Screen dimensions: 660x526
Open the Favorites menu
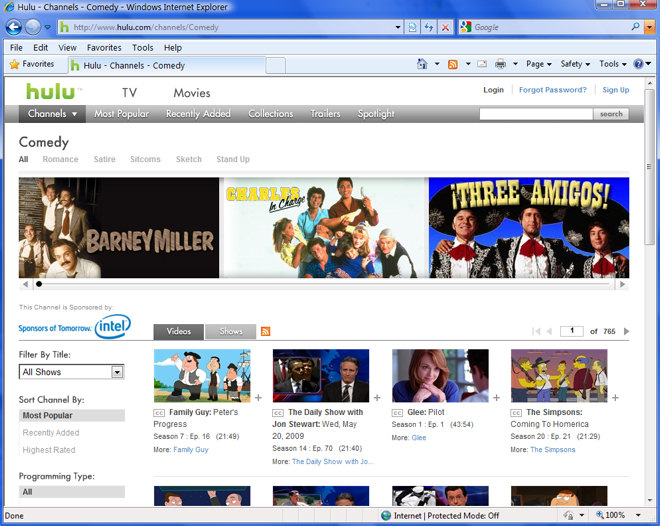point(104,48)
